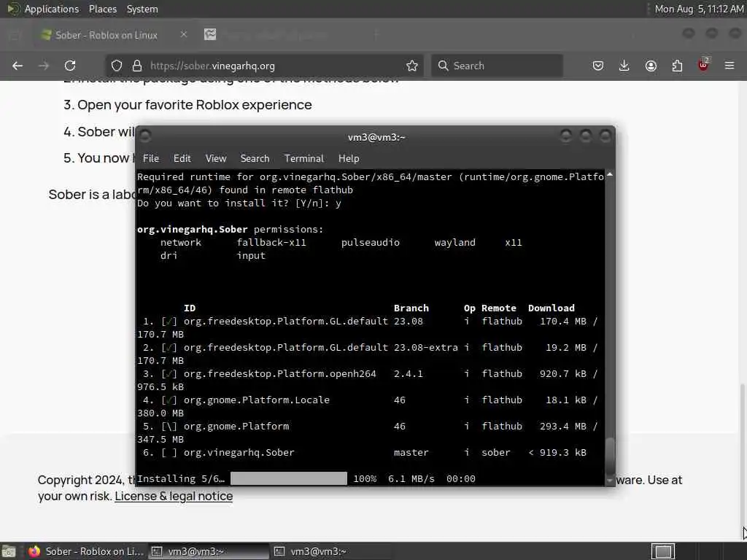Viewport: 747px width, 560px height.
Task: Click the Branch column header
Action: 411,308
